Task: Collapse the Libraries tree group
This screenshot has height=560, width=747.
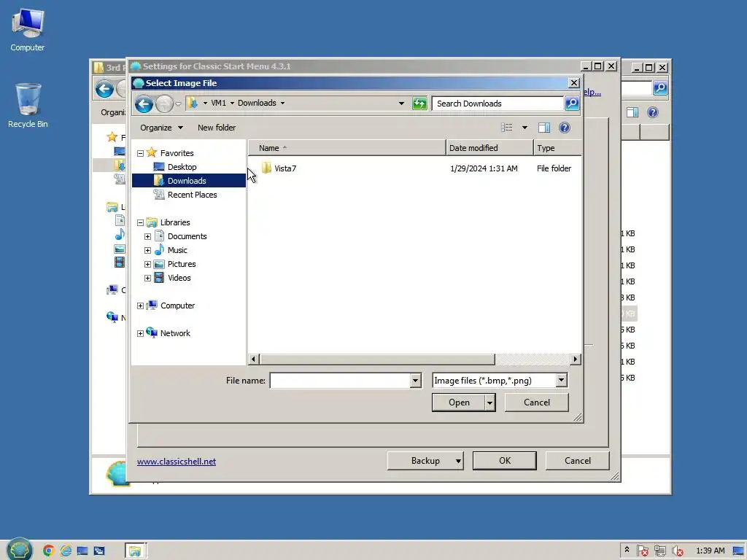Action: (141, 222)
